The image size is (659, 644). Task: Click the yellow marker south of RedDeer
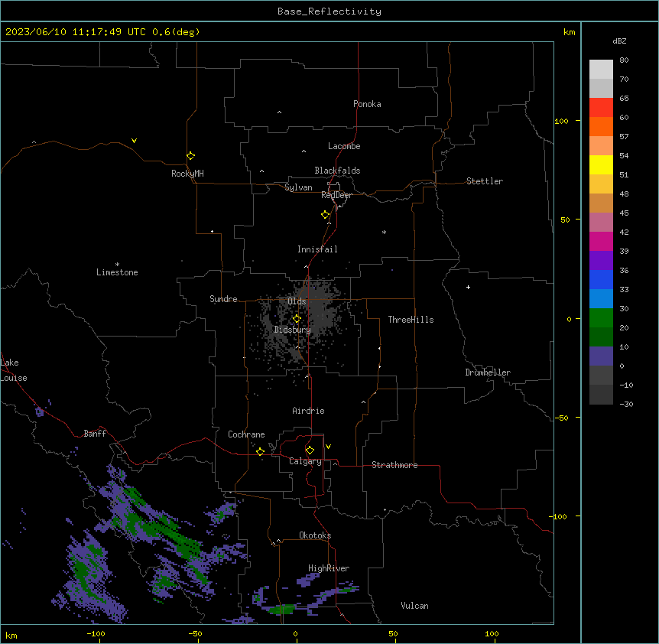(326, 214)
